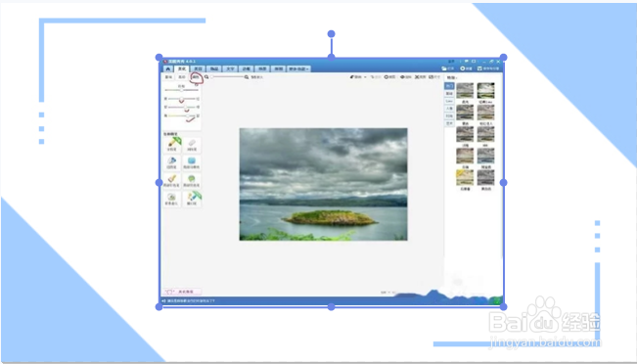This screenshot has width=637, height=364.
Task: Open the dropdown arrow beside undo
Action: [365, 76]
